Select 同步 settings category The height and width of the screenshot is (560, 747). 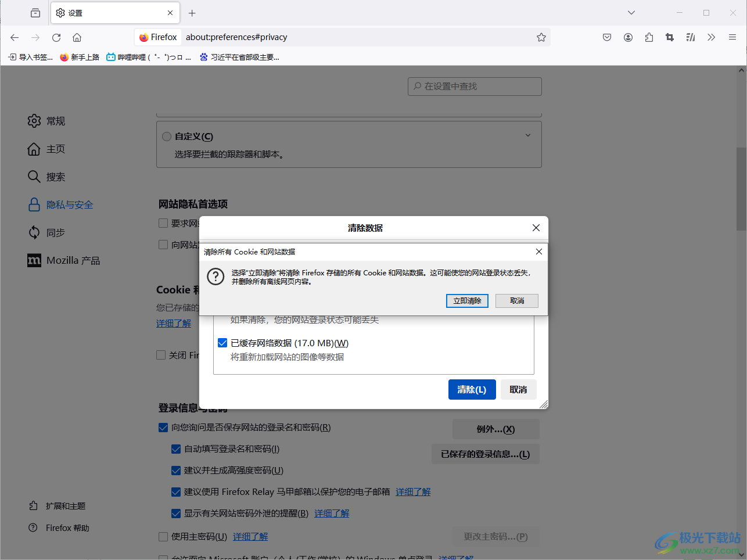click(46, 232)
